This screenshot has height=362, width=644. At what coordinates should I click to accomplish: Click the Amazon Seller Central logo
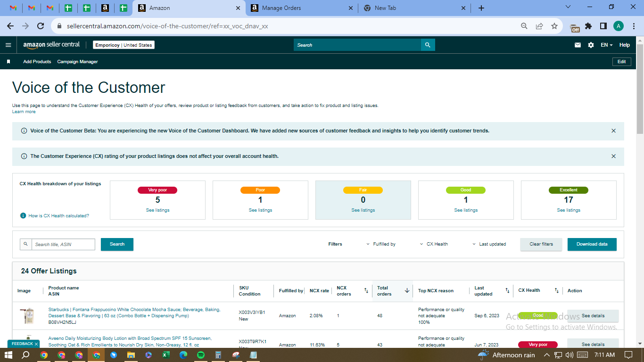coord(51,45)
